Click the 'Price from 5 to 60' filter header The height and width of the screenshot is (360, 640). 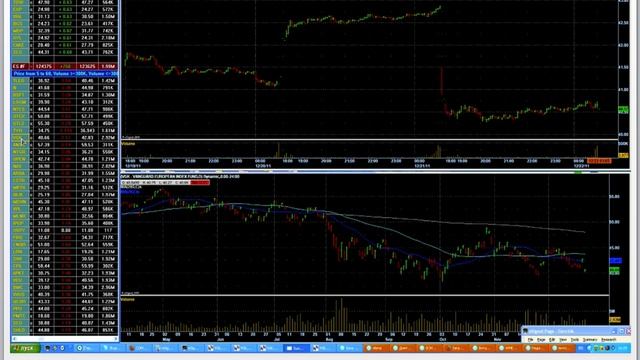[x=65, y=73]
